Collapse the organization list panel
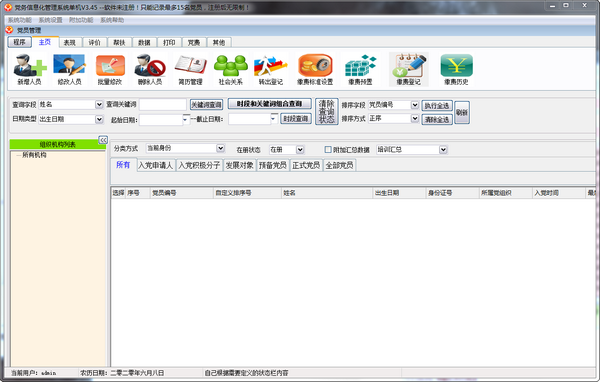 click(103, 140)
